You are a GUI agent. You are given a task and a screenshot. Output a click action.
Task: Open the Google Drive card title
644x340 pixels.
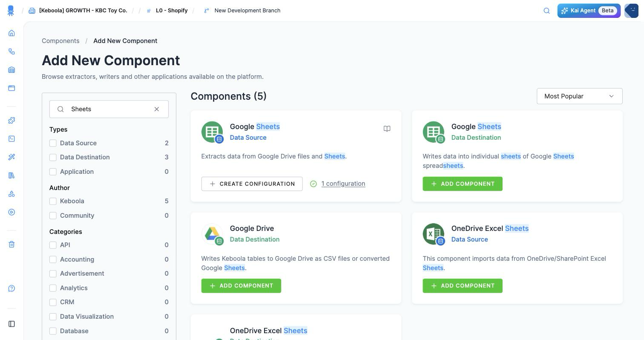[x=252, y=228]
